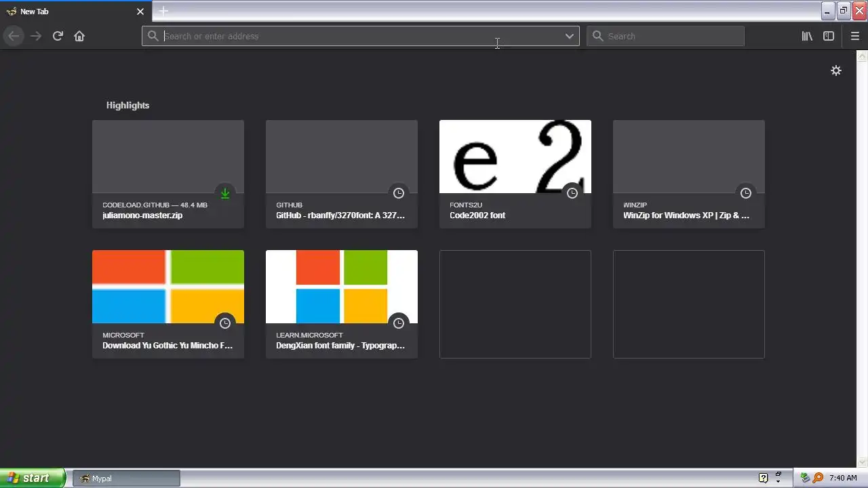This screenshot has height=488, width=868.
Task: Open juliamono-master.zip download tile
Action: point(168,174)
